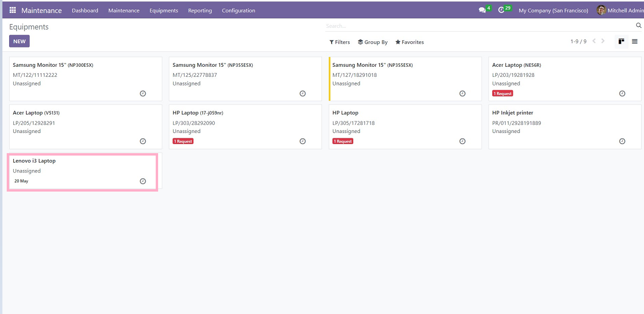Open the apps grid menu icon
Screen dimensions: 644x314
point(12,10)
